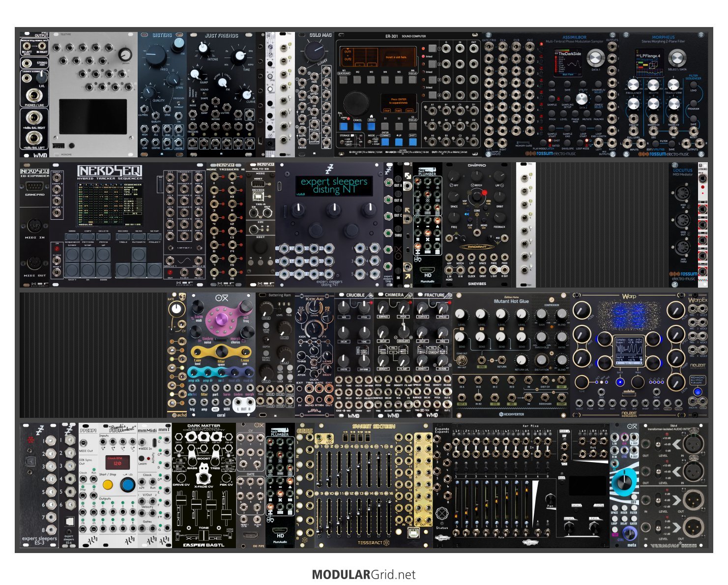Click the Assimil8or waveform display

tap(567, 64)
